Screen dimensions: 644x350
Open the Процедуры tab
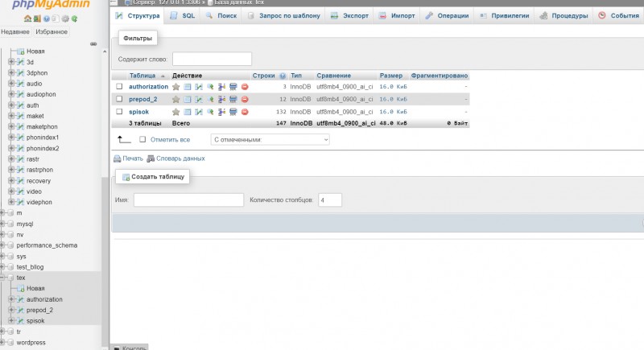pyautogui.click(x=563, y=15)
